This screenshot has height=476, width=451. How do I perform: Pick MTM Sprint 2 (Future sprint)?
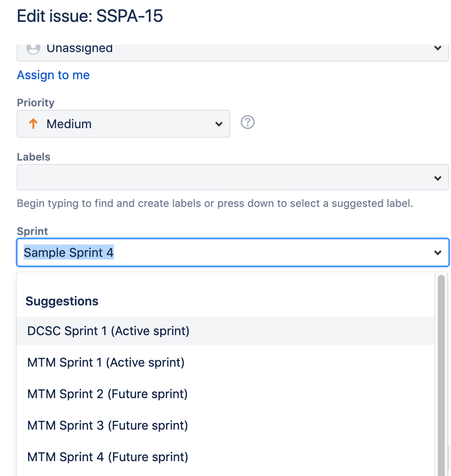[107, 394]
